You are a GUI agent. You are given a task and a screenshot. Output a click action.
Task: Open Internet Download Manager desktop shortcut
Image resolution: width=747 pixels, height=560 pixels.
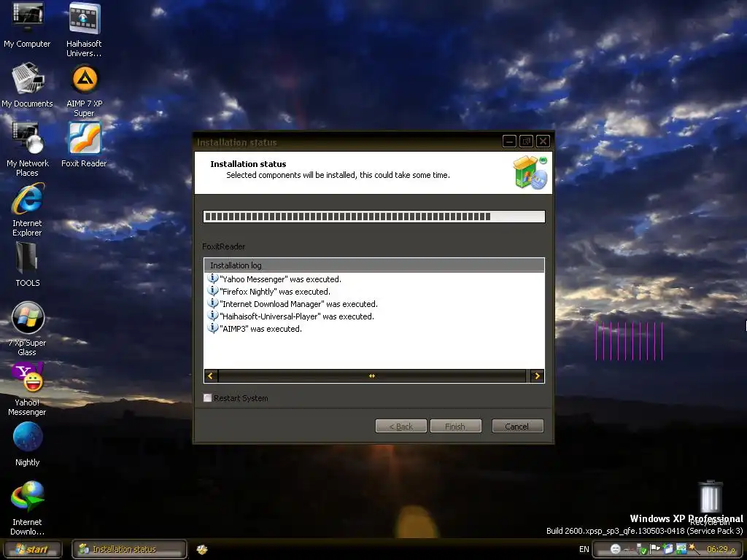[x=27, y=507]
